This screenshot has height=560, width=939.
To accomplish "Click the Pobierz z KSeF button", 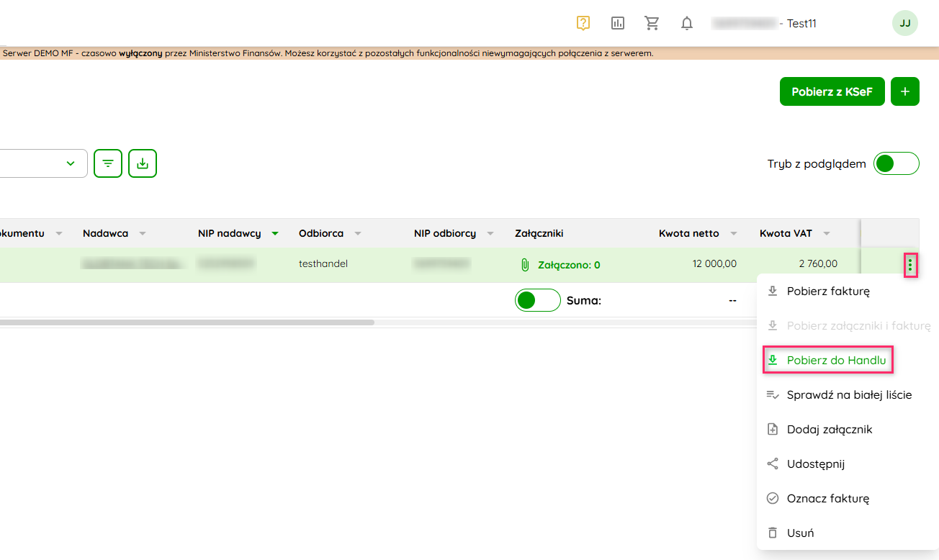I will tap(832, 91).
